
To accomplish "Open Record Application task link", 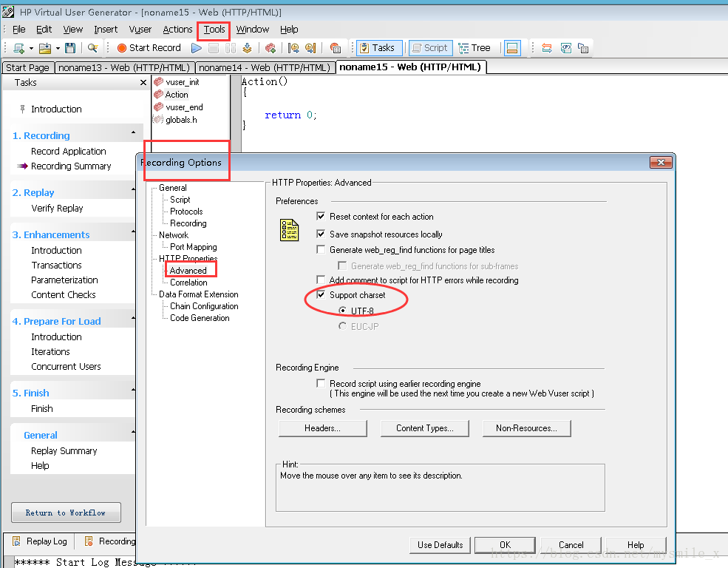I will pos(68,152).
